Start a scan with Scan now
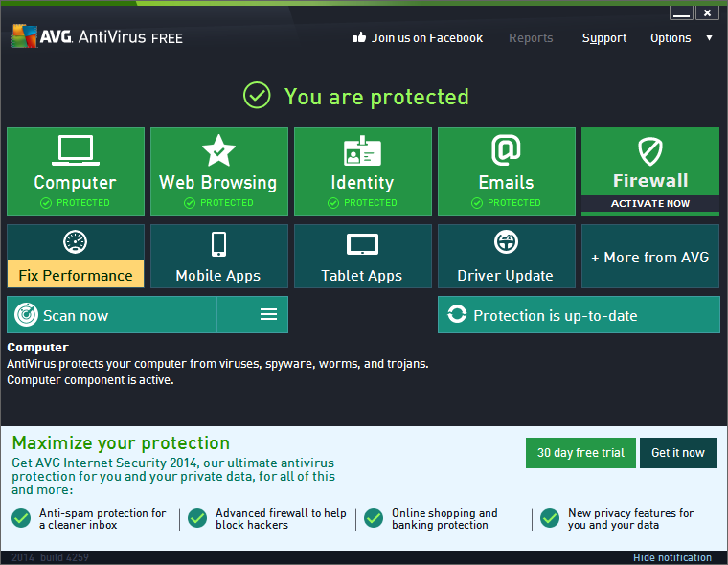This screenshot has height=565, width=728. 111,315
